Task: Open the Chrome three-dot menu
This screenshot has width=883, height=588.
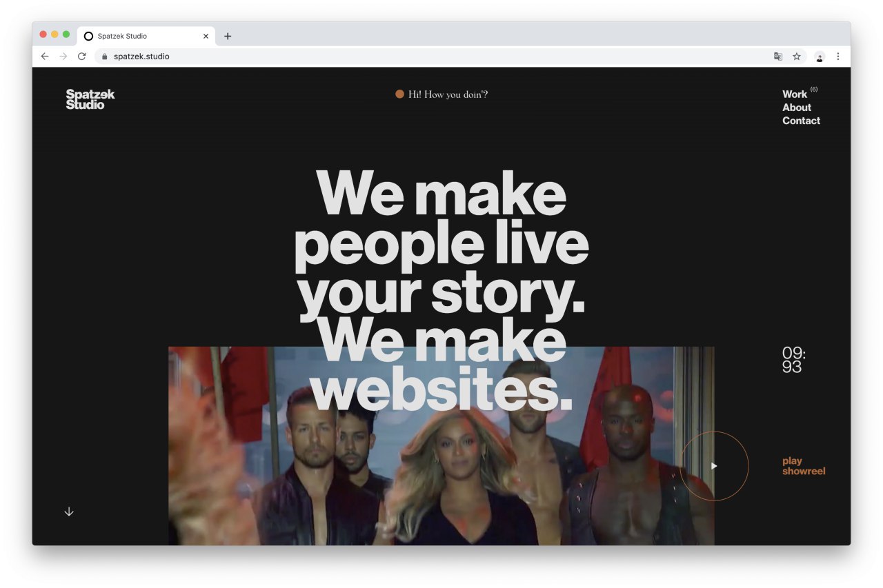Action: tap(838, 57)
